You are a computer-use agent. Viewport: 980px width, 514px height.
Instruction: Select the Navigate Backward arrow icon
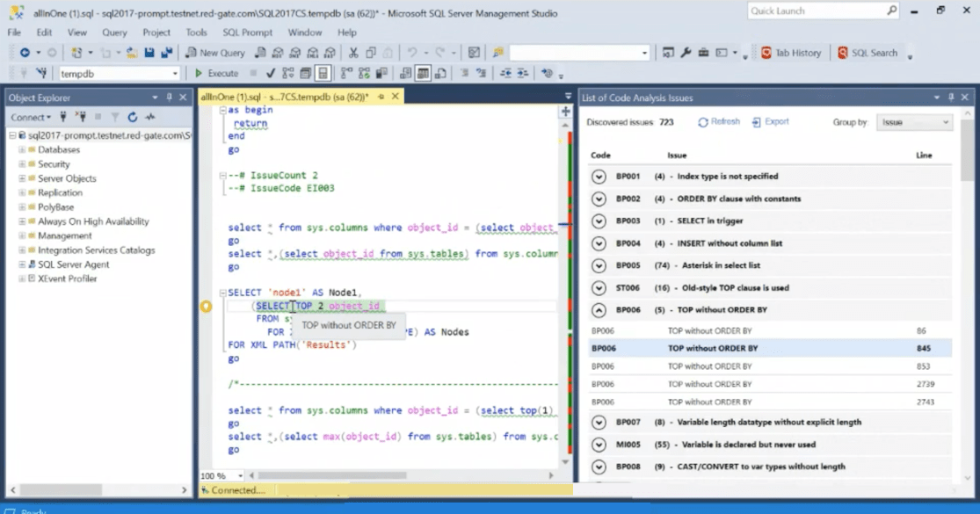tap(25, 54)
